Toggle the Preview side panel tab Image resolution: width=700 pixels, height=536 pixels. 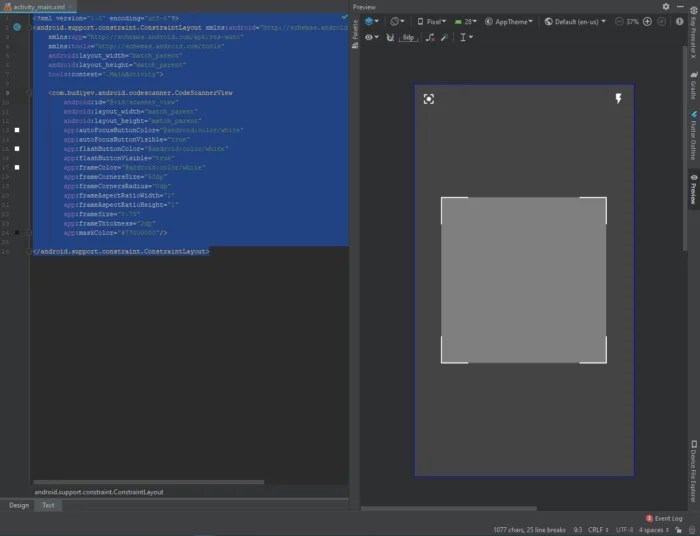(693, 189)
